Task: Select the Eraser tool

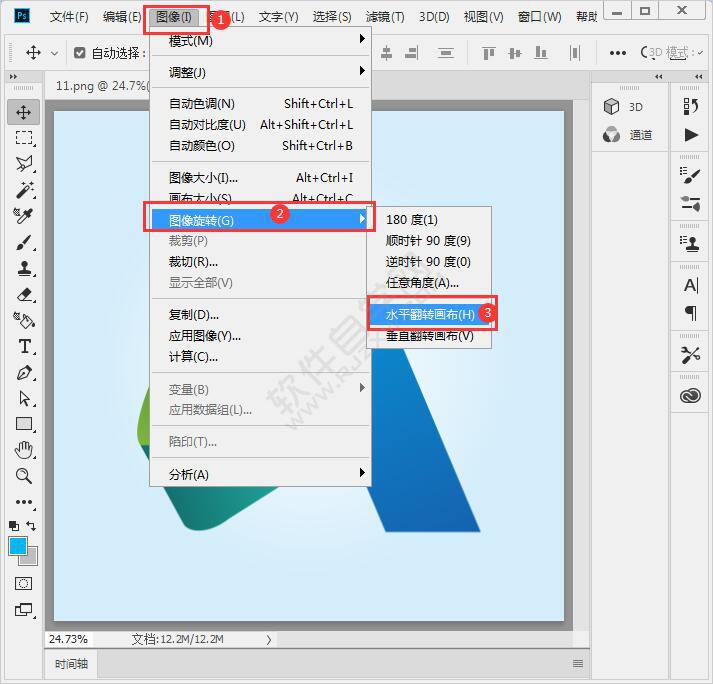Action: tap(25, 295)
